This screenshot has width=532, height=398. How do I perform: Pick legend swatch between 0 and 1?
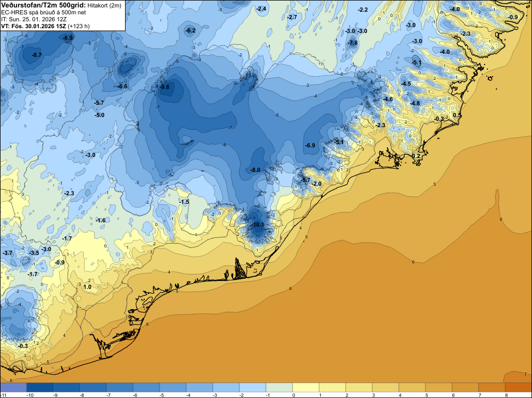(306, 387)
